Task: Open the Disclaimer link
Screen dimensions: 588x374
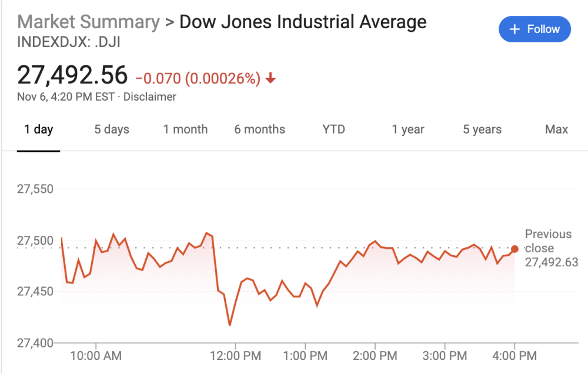Action: [x=150, y=96]
